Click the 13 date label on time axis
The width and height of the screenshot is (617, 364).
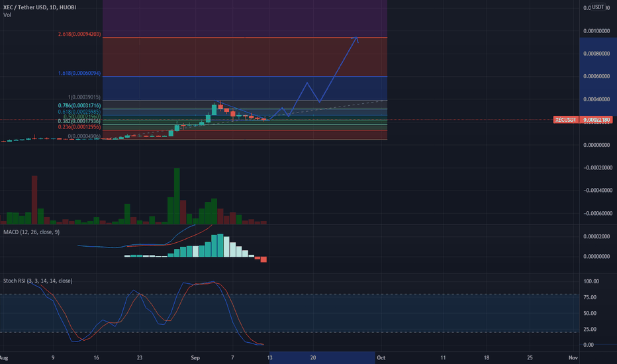click(x=269, y=357)
